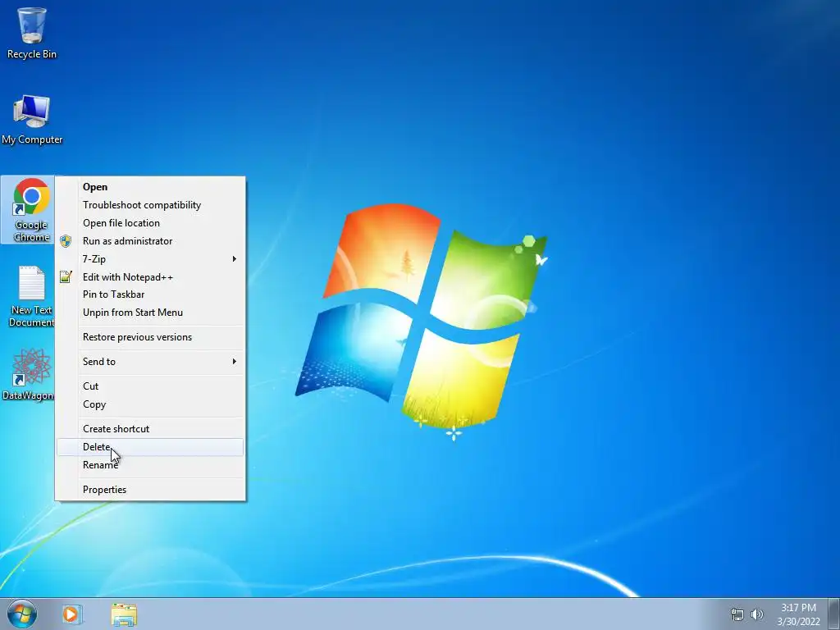Viewport: 840px width, 630px height.
Task: Expand the 7-Zip submenu
Action: [150, 258]
